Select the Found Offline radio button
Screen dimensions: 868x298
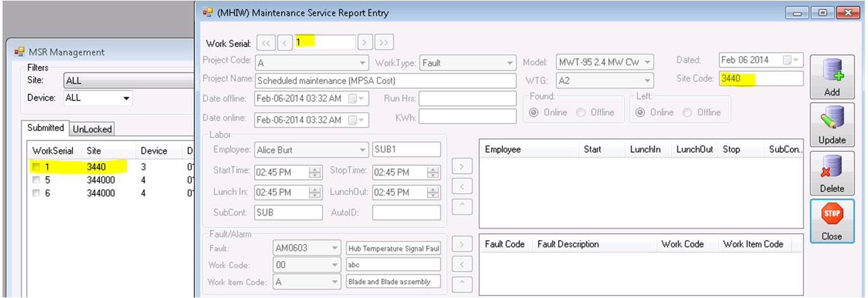pyautogui.click(x=581, y=112)
